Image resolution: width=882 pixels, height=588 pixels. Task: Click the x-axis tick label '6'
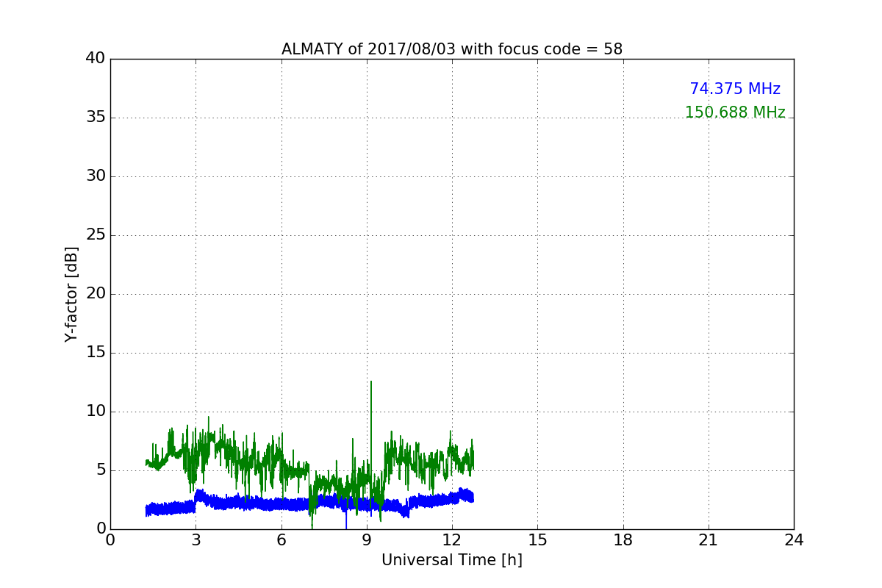[282, 539]
